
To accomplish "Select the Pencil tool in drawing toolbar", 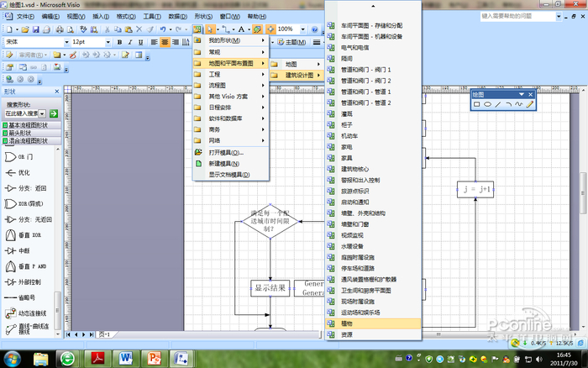I will tap(529, 104).
